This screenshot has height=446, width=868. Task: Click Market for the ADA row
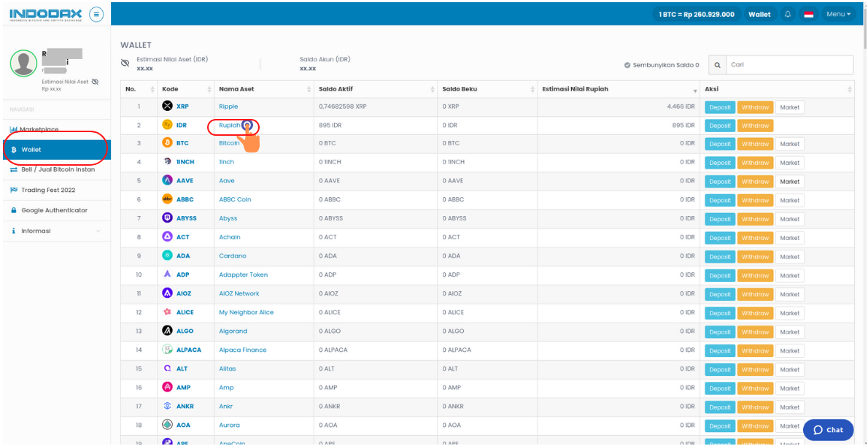tap(789, 257)
